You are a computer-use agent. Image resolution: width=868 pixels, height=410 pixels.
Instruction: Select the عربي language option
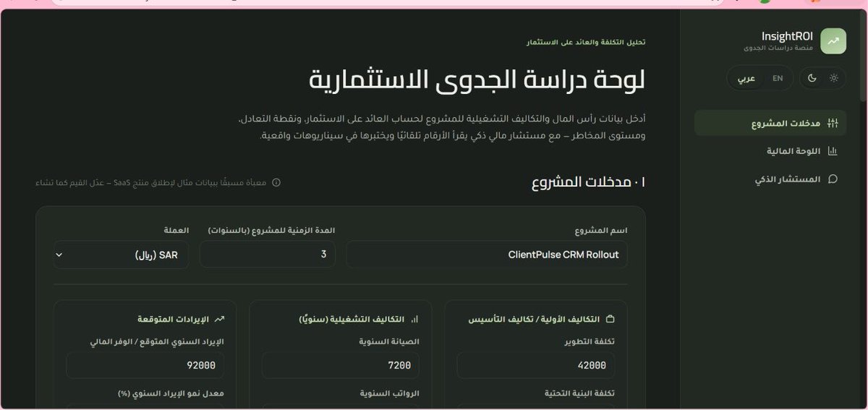pos(746,78)
